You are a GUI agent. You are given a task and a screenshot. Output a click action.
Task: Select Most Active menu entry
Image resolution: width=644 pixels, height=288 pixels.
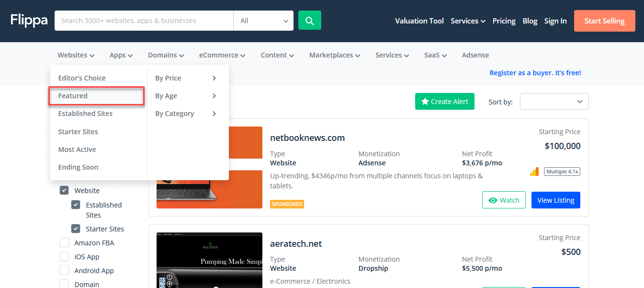click(x=77, y=150)
